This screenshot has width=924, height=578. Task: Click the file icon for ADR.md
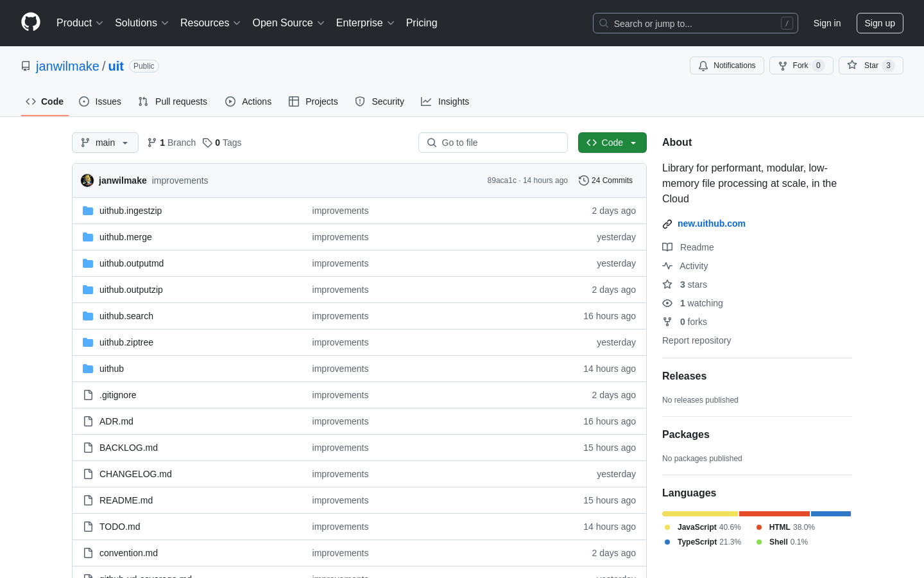88,421
